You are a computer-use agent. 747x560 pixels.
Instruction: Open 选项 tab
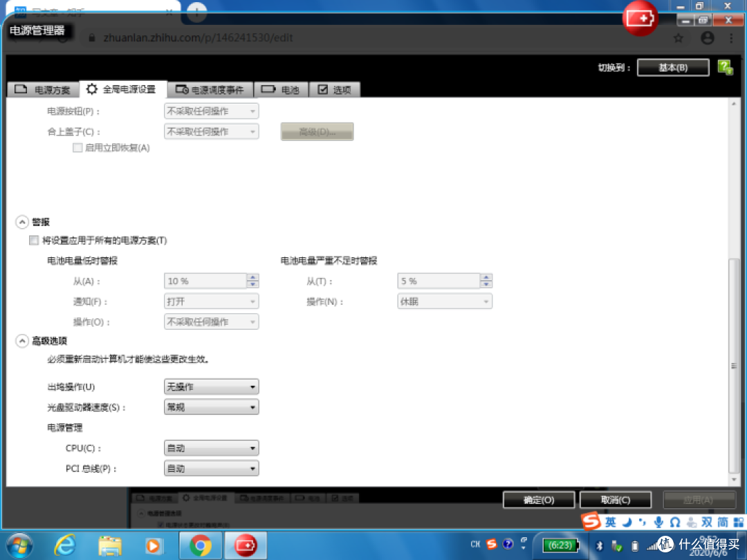coord(335,89)
